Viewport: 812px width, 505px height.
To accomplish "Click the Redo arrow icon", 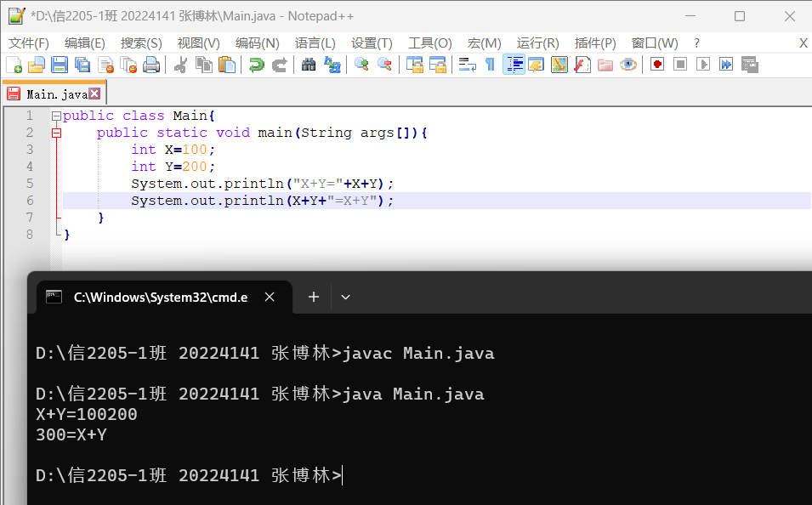I will coord(279,65).
